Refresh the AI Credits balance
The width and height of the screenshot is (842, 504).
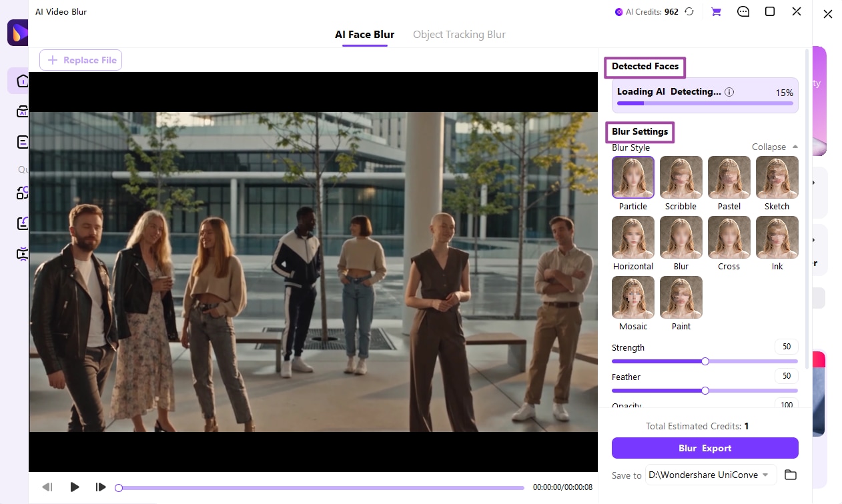[x=690, y=11]
